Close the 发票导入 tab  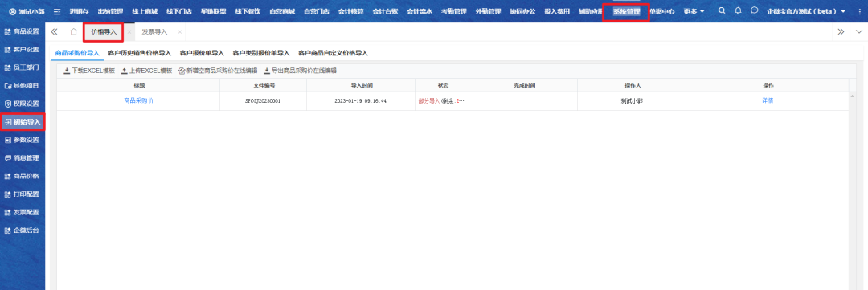tap(179, 32)
